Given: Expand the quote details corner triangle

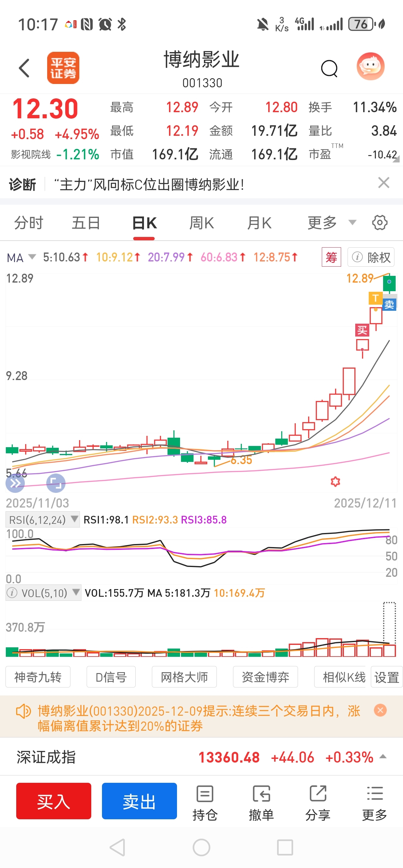Looking at the screenshot, I should pos(396,159).
